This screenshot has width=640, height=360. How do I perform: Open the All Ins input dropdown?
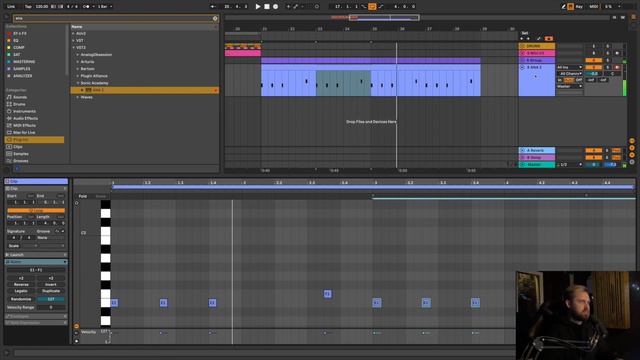pos(569,67)
